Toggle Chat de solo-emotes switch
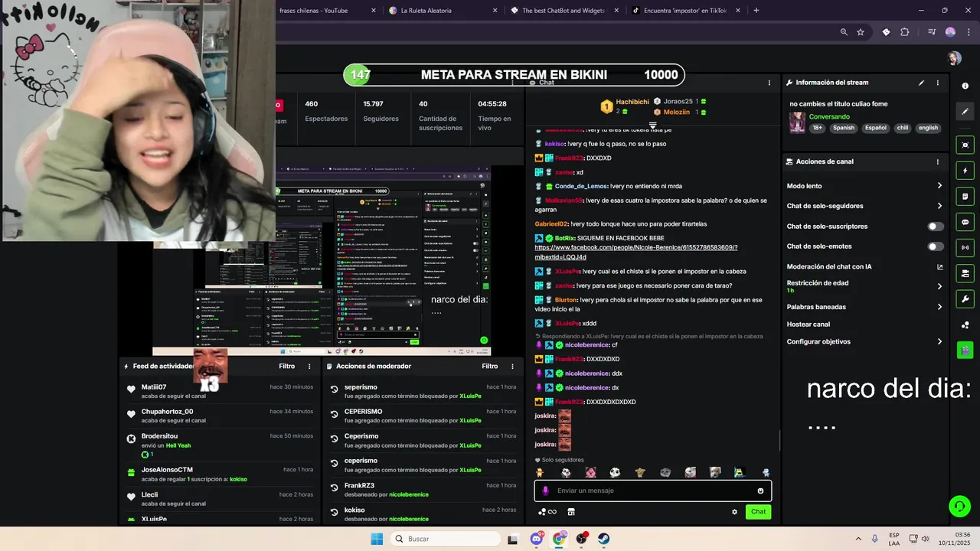 936,246
